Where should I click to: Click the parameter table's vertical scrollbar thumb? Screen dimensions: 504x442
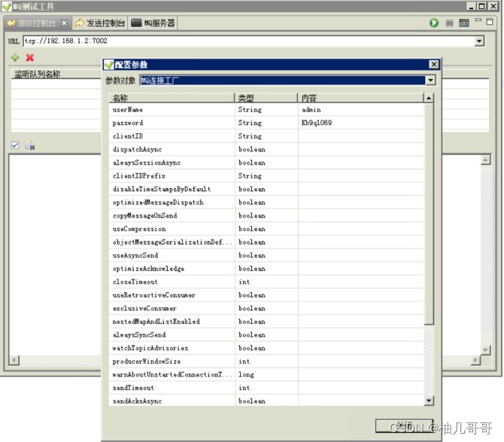(429, 214)
